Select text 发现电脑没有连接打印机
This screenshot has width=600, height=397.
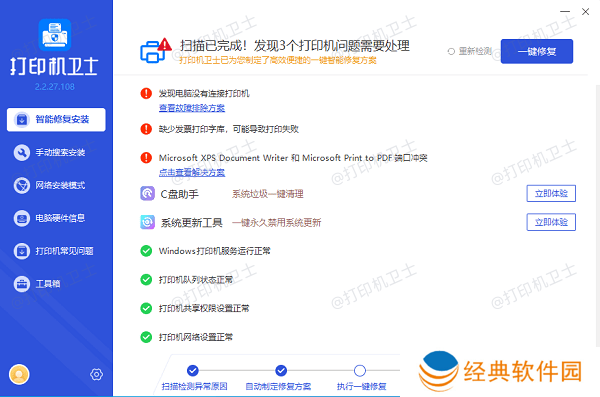(204, 93)
